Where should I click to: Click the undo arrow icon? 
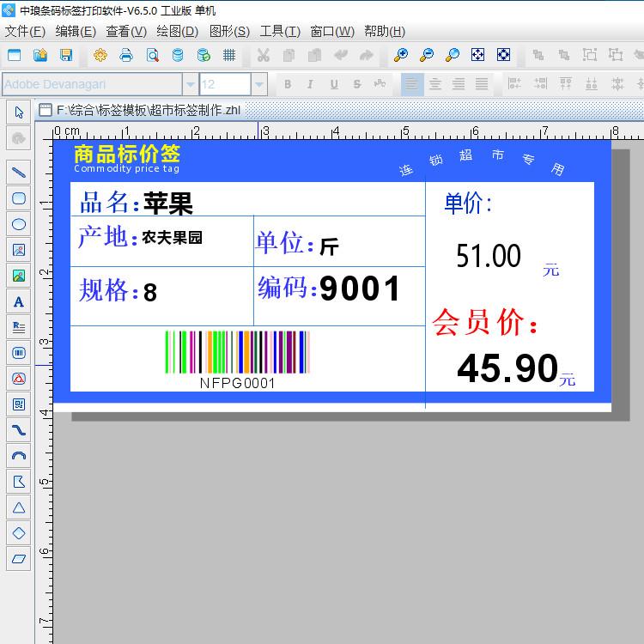pos(341,55)
